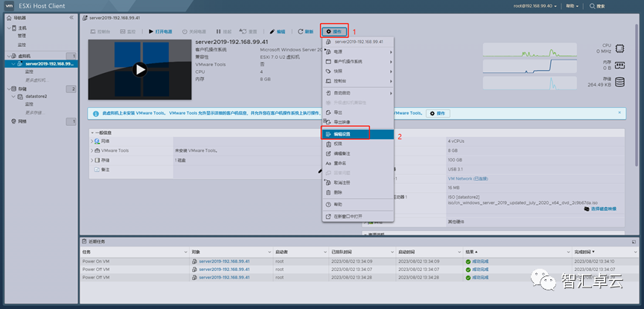Sort recent tasks by 完成时间 column
This screenshot has height=309, width=644.
pyautogui.click(x=584, y=251)
